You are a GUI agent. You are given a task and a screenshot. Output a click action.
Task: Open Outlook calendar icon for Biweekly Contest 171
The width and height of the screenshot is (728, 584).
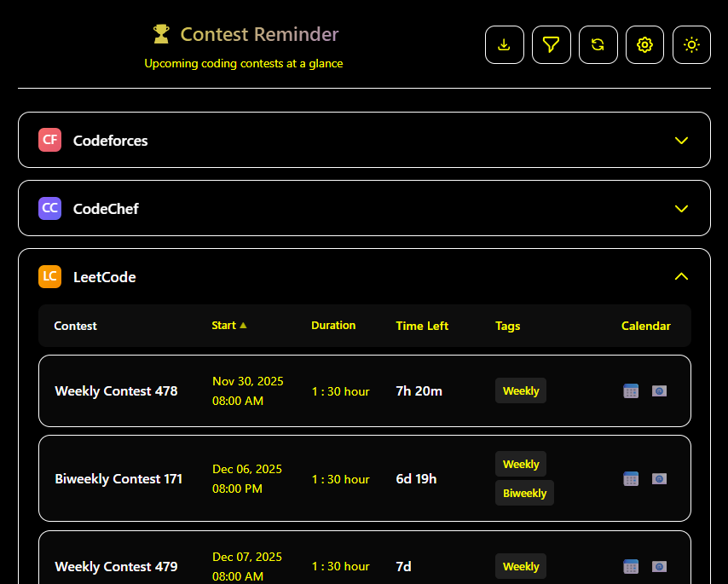(x=659, y=478)
